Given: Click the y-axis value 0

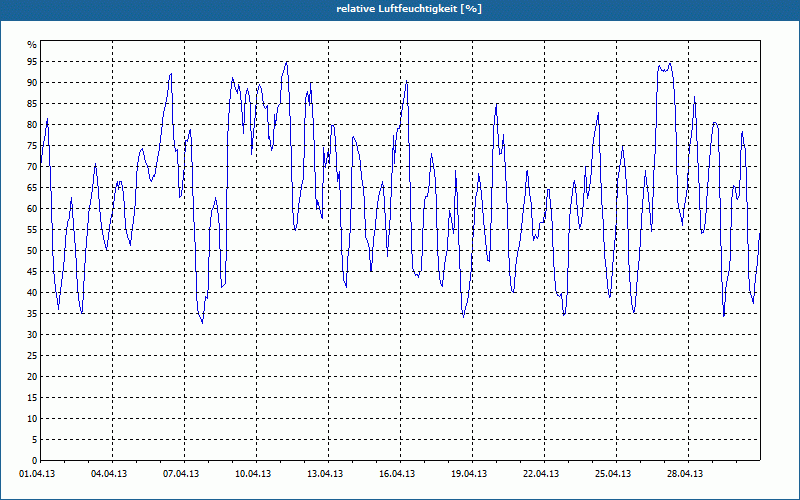Looking at the screenshot, I should coord(35,461).
